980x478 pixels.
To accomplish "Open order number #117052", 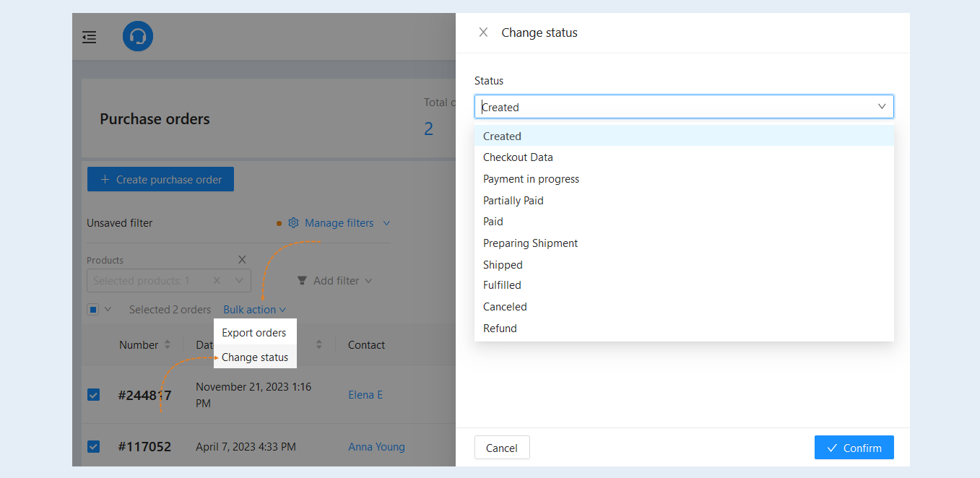I will click(x=144, y=447).
